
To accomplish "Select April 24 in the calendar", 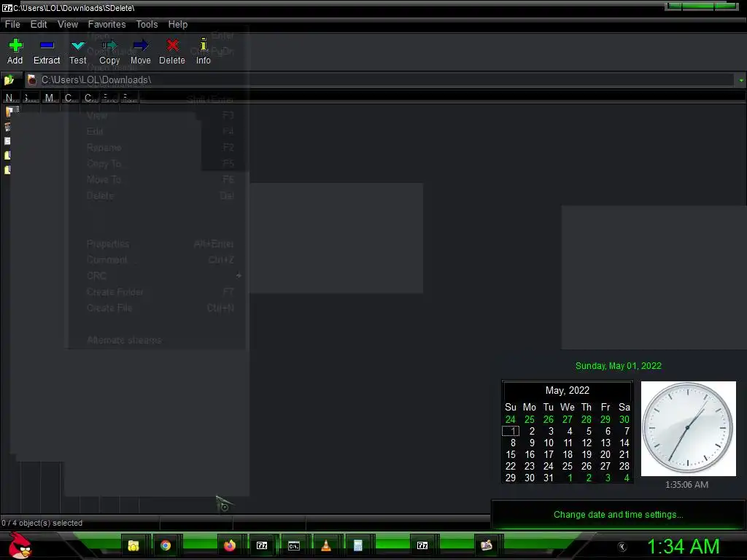I will pos(510,419).
